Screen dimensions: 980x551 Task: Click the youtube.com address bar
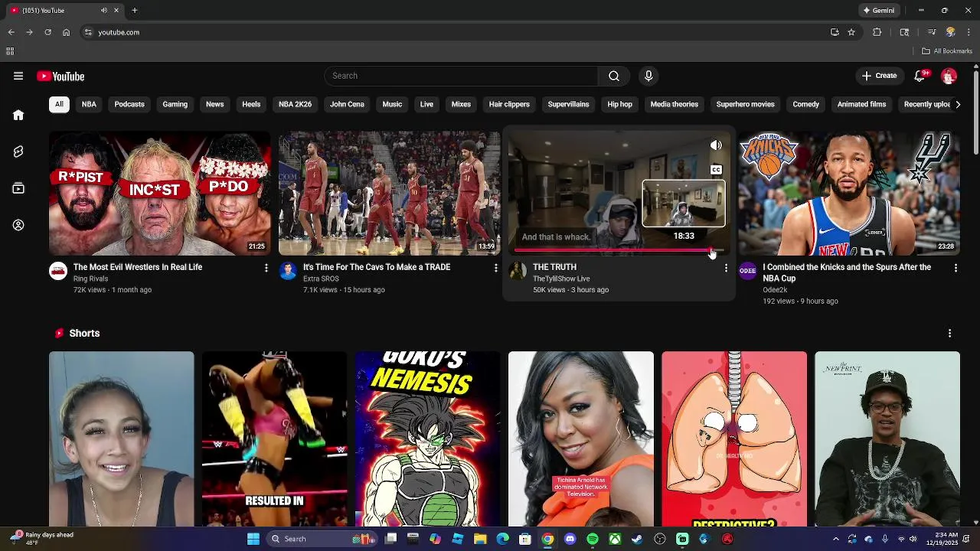pyautogui.click(x=459, y=32)
